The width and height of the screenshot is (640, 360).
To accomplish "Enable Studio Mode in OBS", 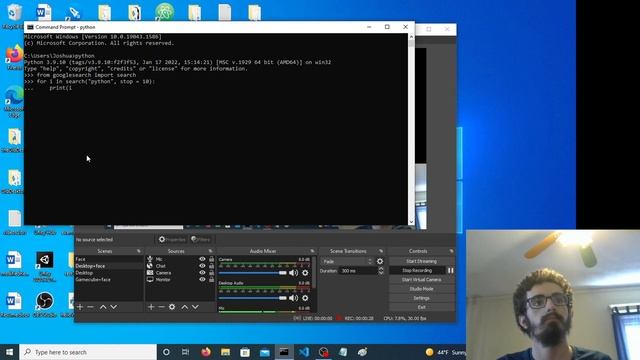I will pyautogui.click(x=421, y=289).
